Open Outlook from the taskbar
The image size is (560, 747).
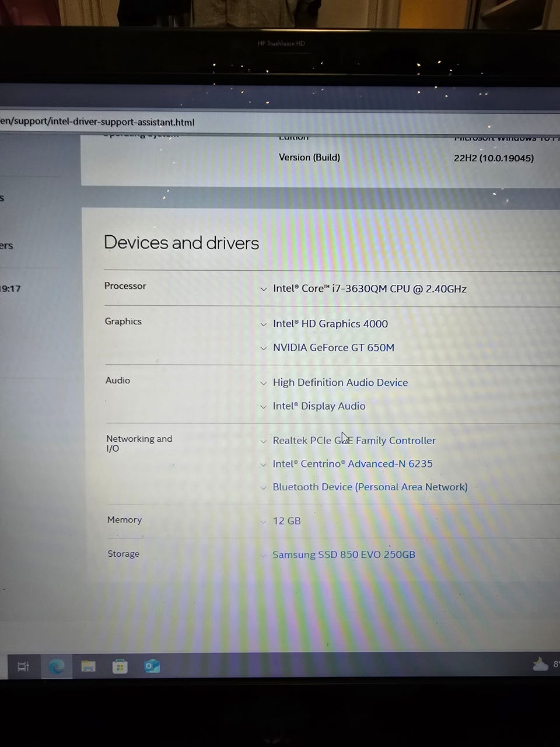[x=152, y=666]
